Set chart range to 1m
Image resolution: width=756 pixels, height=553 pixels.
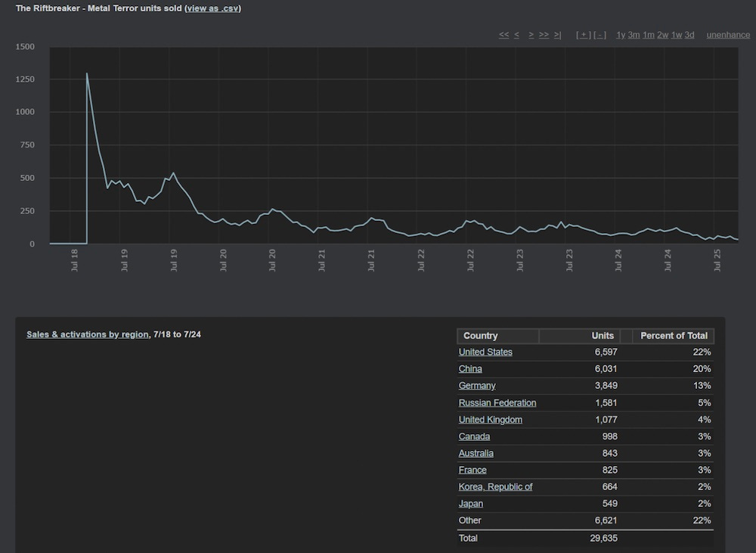(x=649, y=35)
